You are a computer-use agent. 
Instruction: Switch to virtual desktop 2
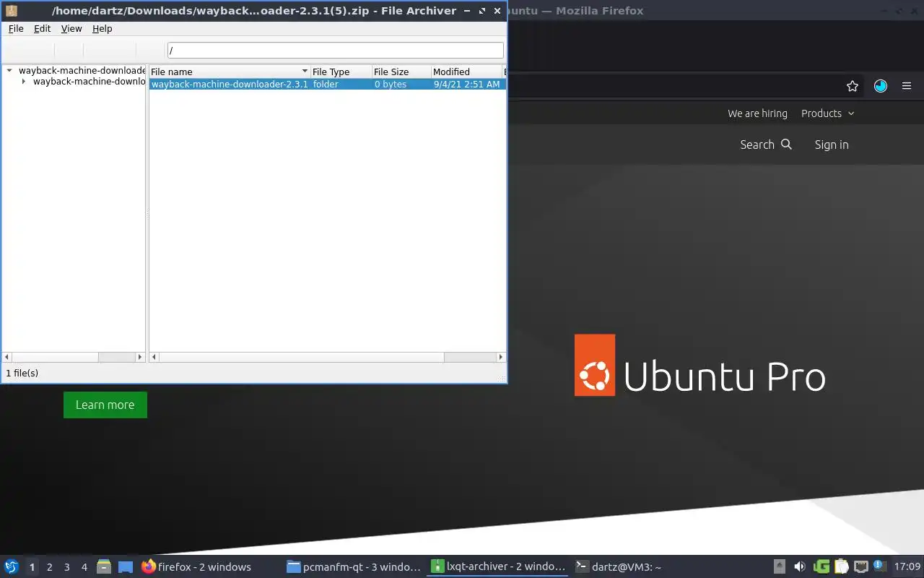(49, 567)
